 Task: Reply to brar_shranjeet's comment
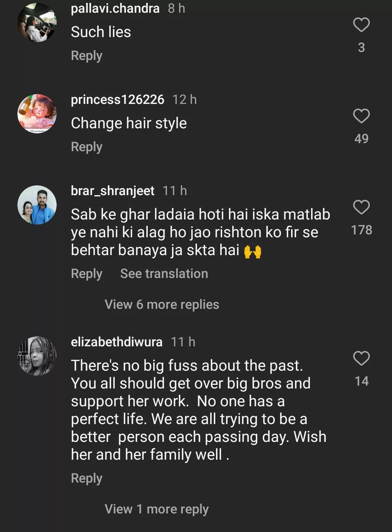[86, 274]
